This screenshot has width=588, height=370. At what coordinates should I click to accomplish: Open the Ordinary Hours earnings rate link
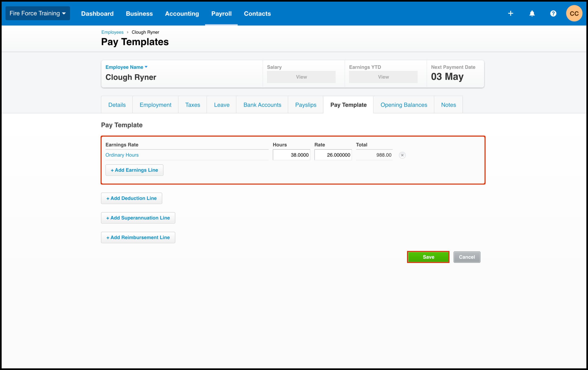pos(122,155)
